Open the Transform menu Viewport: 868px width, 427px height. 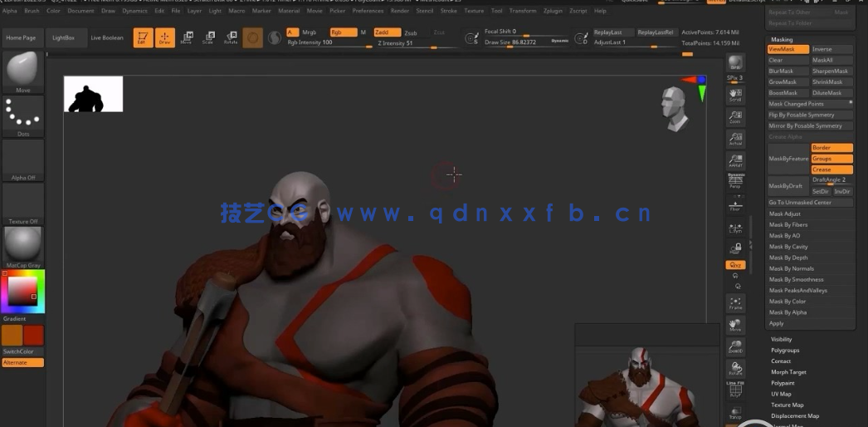[x=523, y=11]
